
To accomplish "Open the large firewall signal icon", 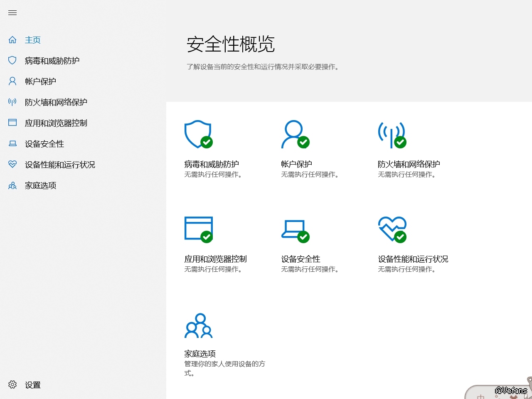I will (x=392, y=135).
